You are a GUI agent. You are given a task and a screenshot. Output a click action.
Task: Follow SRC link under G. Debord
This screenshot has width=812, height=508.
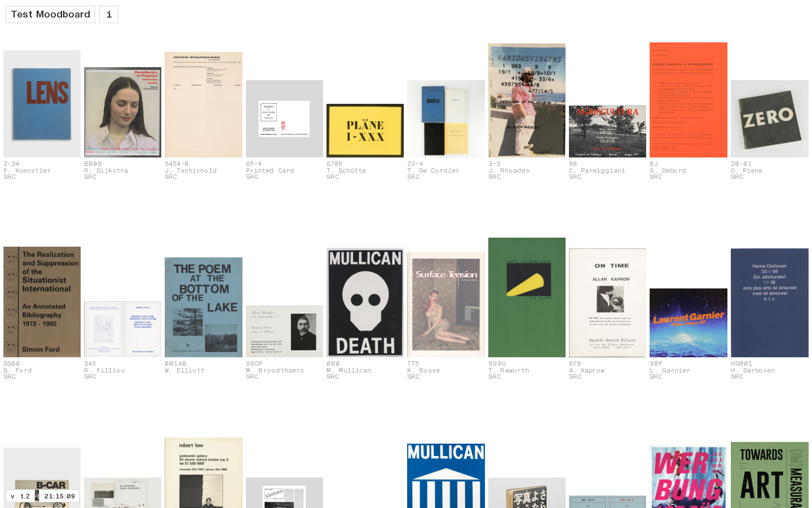click(x=656, y=177)
